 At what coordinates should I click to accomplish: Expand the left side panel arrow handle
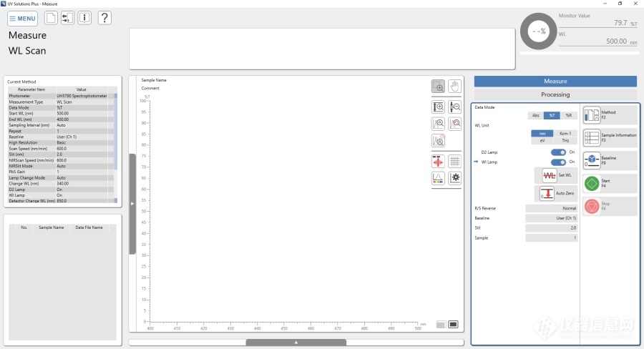[132, 204]
